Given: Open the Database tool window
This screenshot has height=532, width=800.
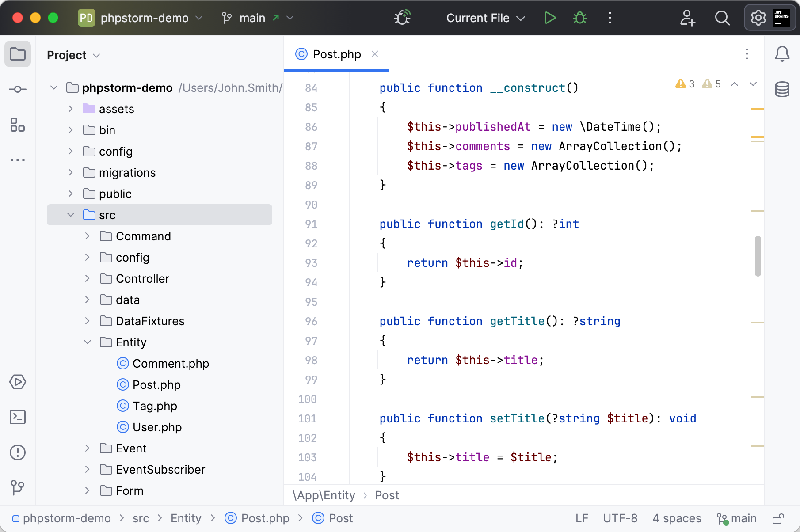Looking at the screenshot, I should point(782,89).
